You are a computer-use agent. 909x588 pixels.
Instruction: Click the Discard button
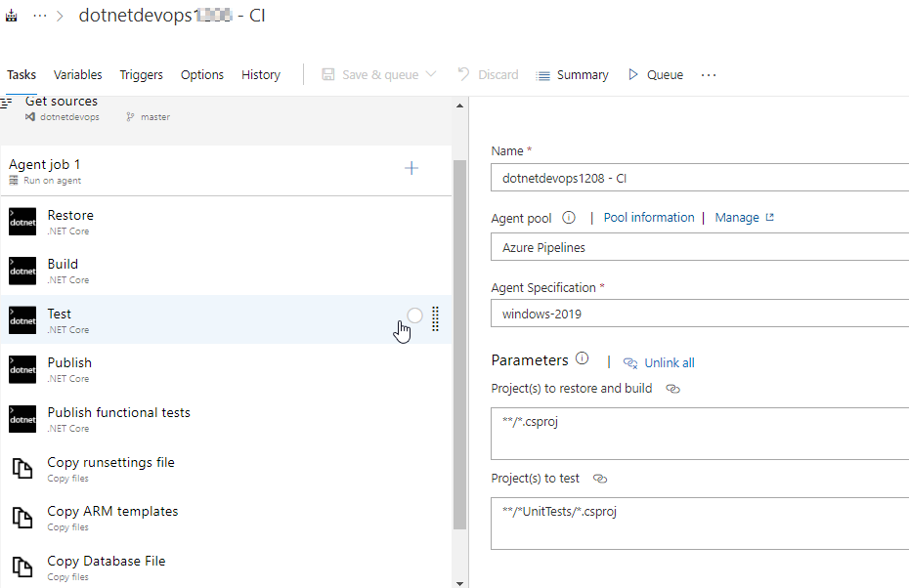click(488, 75)
